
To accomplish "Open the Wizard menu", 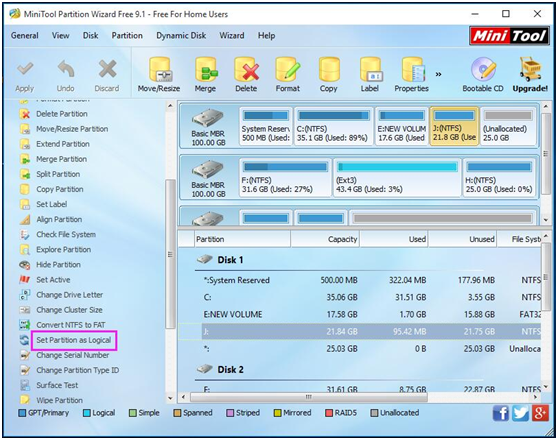I will click(x=232, y=36).
